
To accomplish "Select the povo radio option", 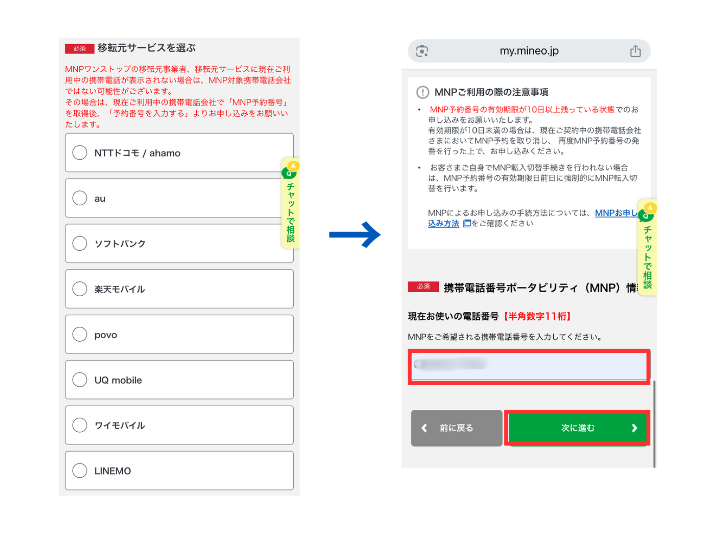I will (179, 334).
